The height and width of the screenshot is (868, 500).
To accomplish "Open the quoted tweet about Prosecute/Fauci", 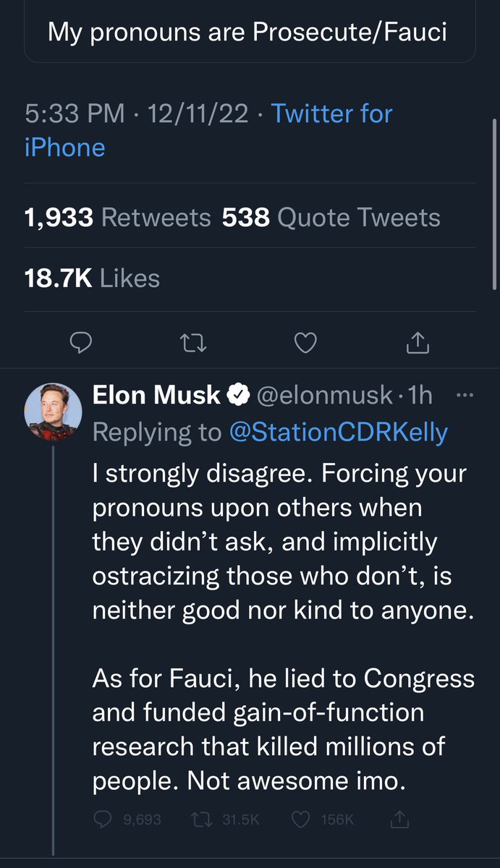I will tap(250, 33).
